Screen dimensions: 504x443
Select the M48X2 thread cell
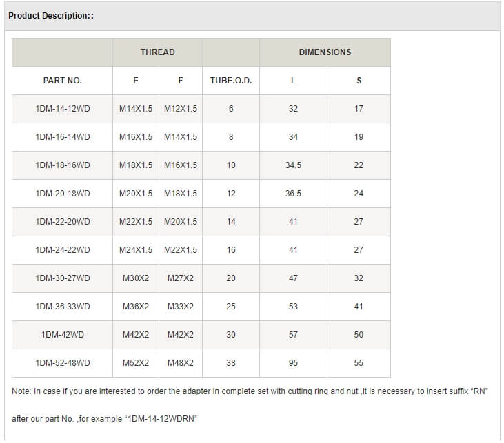click(x=181, y=363)
